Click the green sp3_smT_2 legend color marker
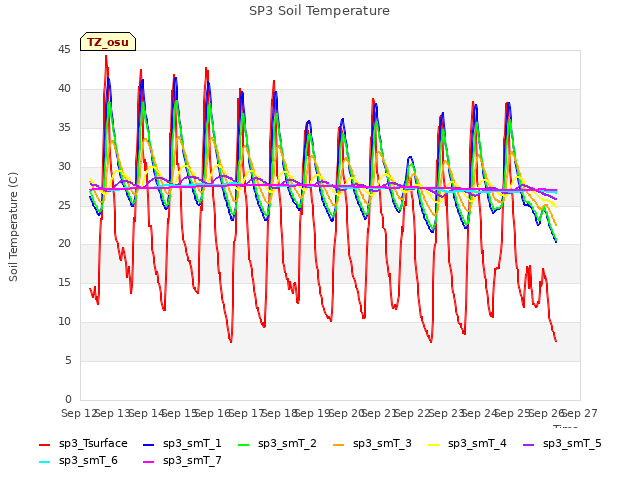The height and width of the screenshot is (480, 640). coord(244,444)
